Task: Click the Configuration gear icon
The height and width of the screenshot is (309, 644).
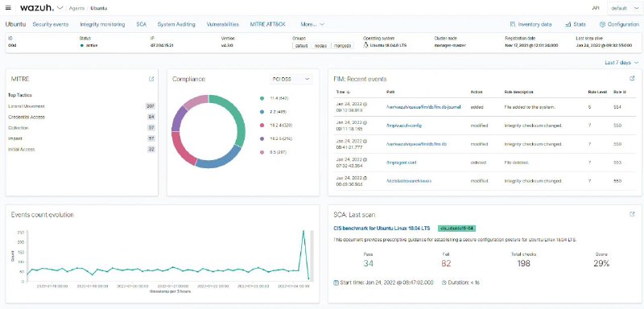Action: point(602,25)
